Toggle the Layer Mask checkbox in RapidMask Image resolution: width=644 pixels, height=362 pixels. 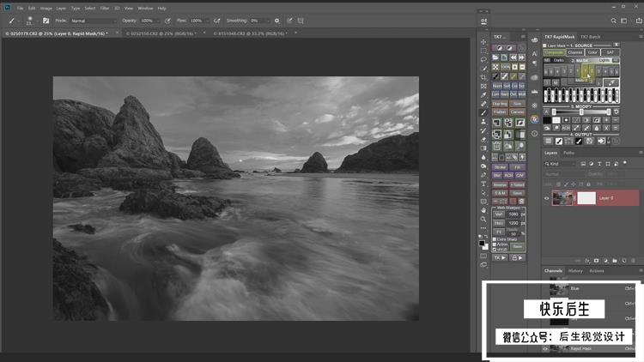544,45
